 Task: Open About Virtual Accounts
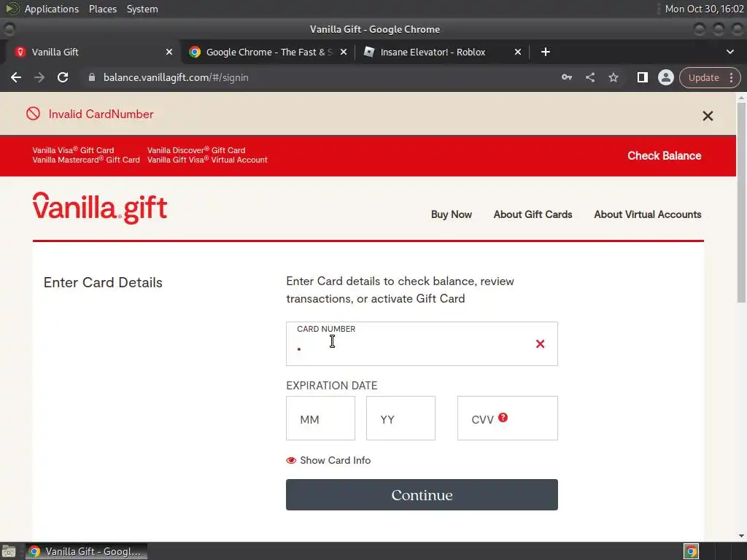click(648, 214)
